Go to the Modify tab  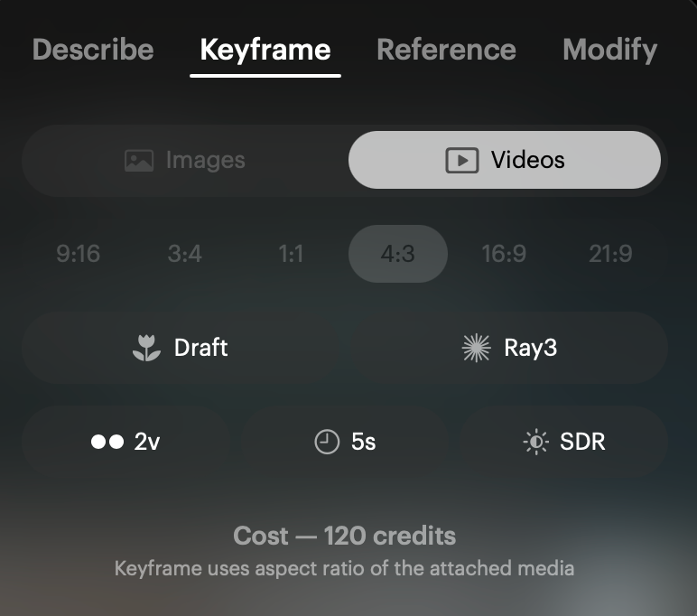pyautogui.click(x=610, y=50)
